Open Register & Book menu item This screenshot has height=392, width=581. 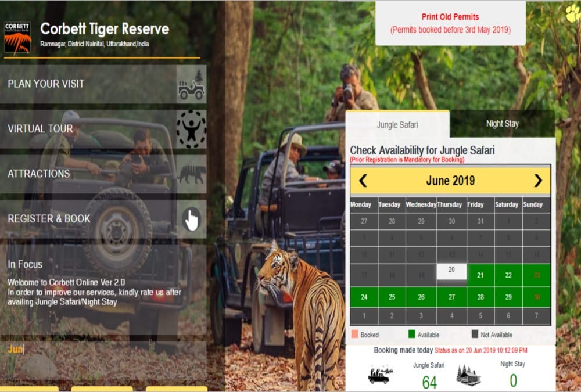coord(103,219)
